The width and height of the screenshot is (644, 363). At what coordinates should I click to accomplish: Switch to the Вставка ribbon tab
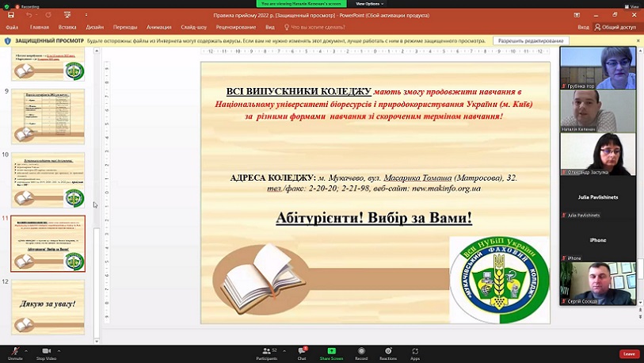[67, 27]
